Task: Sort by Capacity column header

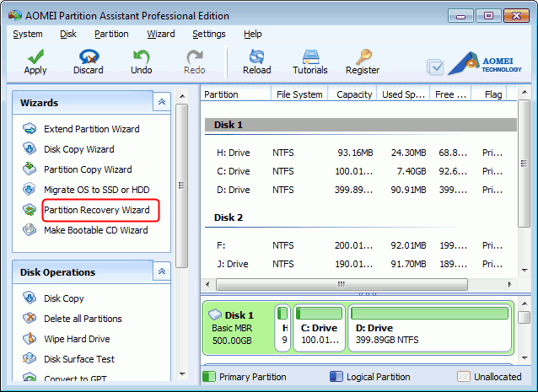Action: coord(352,94)
